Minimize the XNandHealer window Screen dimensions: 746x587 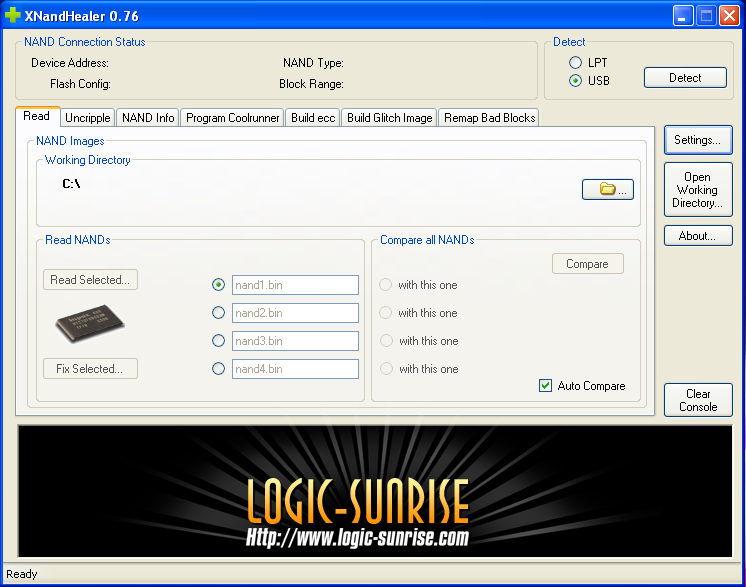pos(683,16)
